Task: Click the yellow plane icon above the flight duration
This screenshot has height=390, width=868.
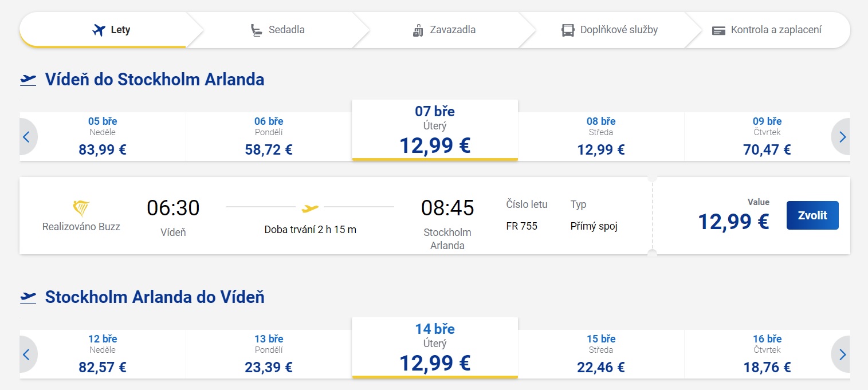Action: (310, 207)
